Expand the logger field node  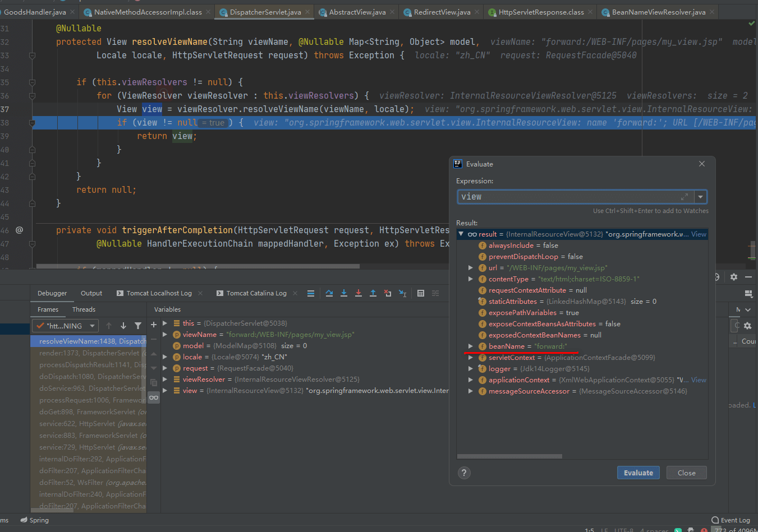[x=471, y=369]
